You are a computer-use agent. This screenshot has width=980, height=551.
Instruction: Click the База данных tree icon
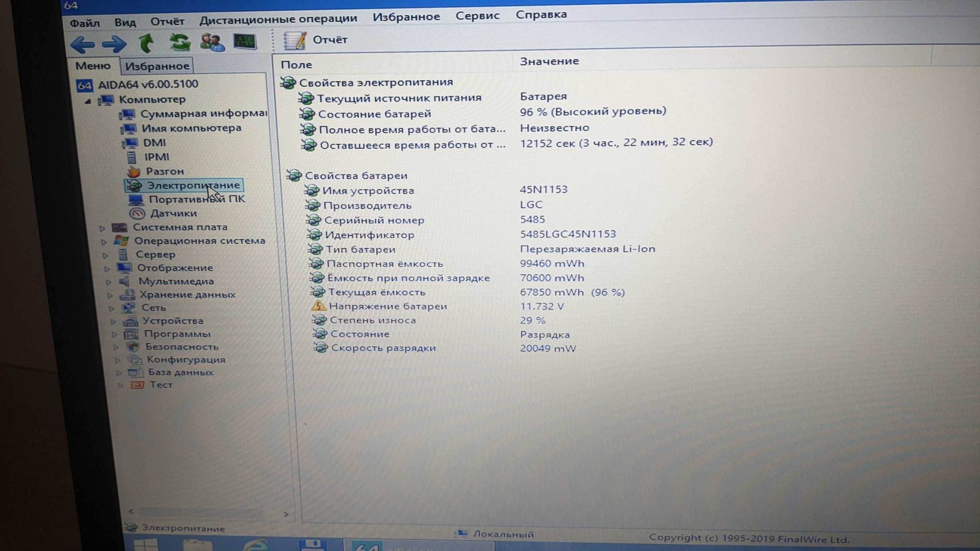[x=136, y=372]
